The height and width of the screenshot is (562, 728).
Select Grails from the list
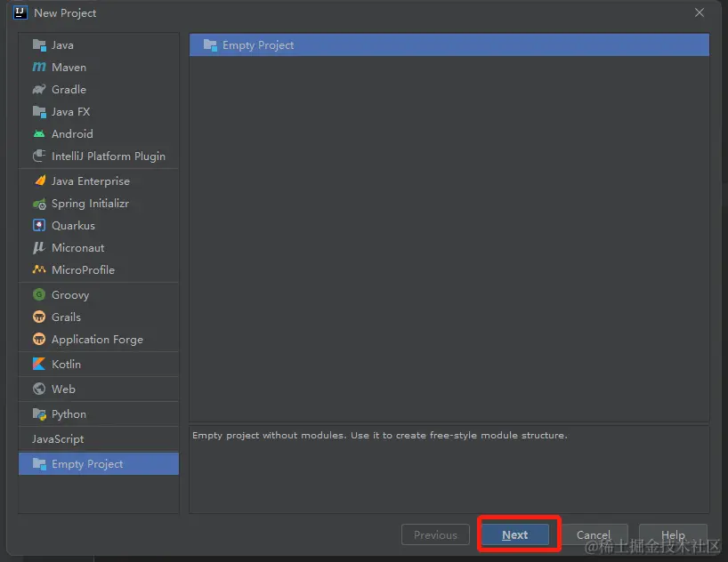click(x=99, y=317)
